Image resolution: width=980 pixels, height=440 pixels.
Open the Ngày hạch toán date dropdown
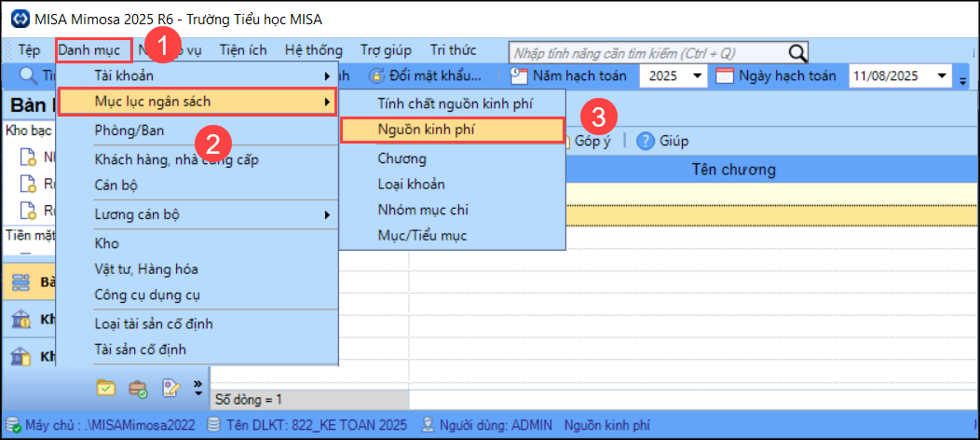(941, 76)
